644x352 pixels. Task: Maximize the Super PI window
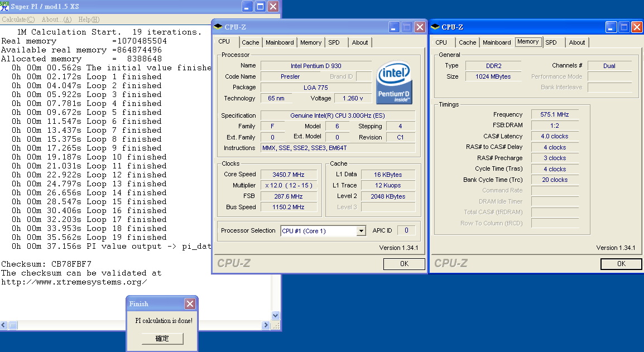coord(261,6)
